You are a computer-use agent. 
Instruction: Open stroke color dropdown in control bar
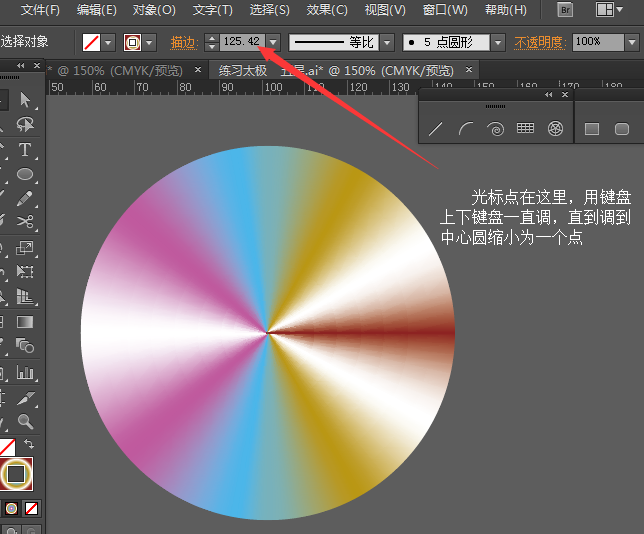(x=150, y=42)
